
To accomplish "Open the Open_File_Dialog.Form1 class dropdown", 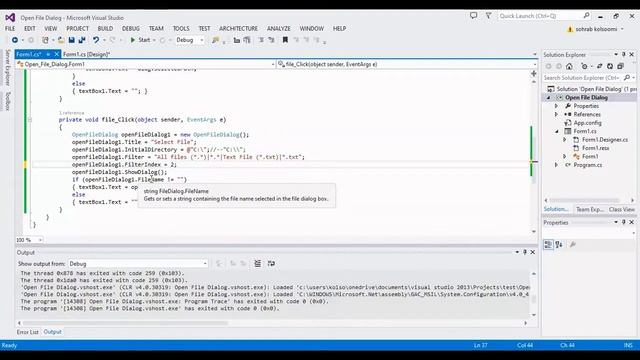I will pos(146,64).
